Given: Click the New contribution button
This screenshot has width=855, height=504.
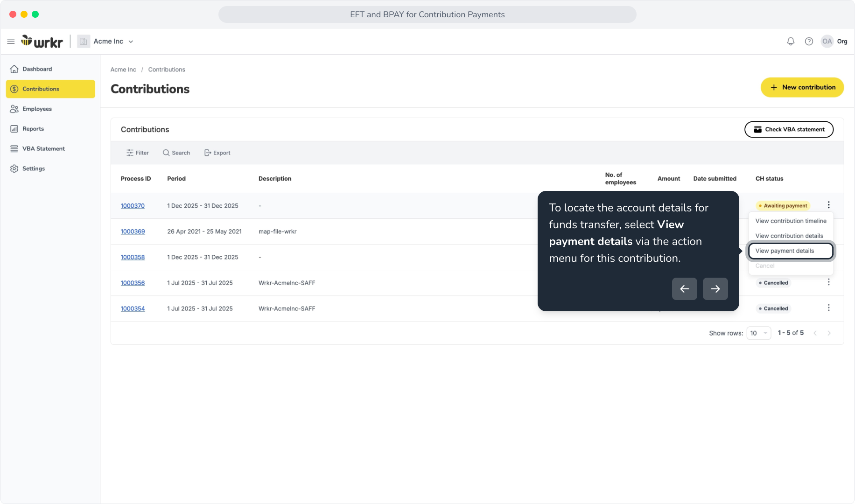Looking at the screenshot, I should (802, 88).
